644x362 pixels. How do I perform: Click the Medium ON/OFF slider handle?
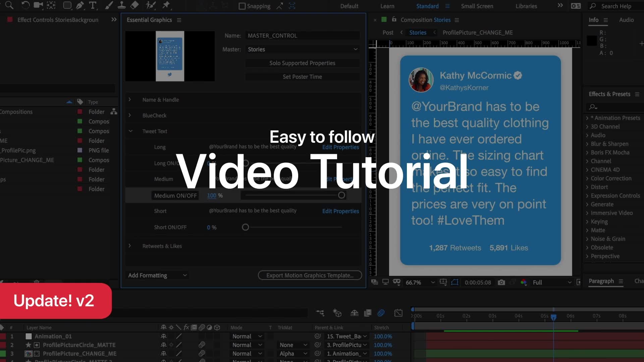pos(341,195)
